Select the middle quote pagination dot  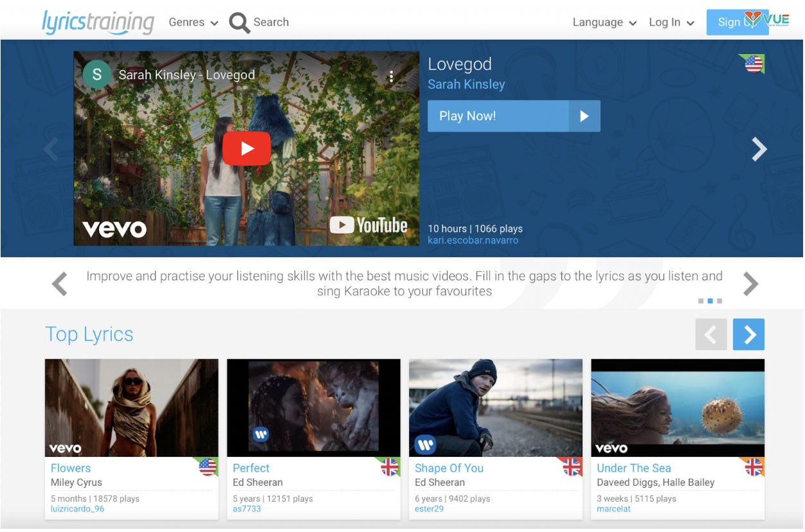click(710, 301)
